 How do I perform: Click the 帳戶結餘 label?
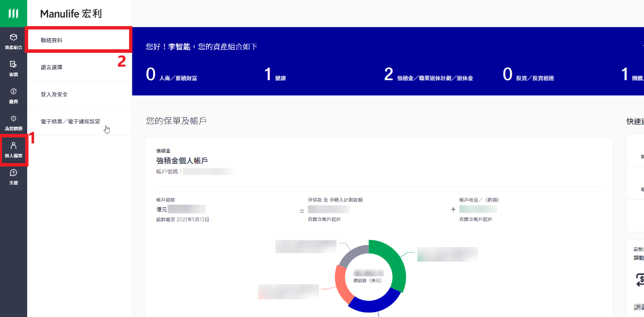click(166, 200)
